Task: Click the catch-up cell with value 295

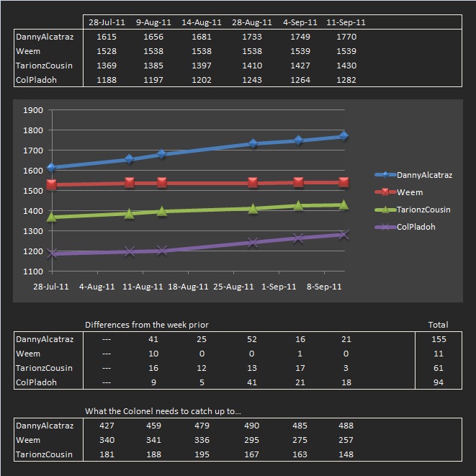Action: (x=252, y=440)
